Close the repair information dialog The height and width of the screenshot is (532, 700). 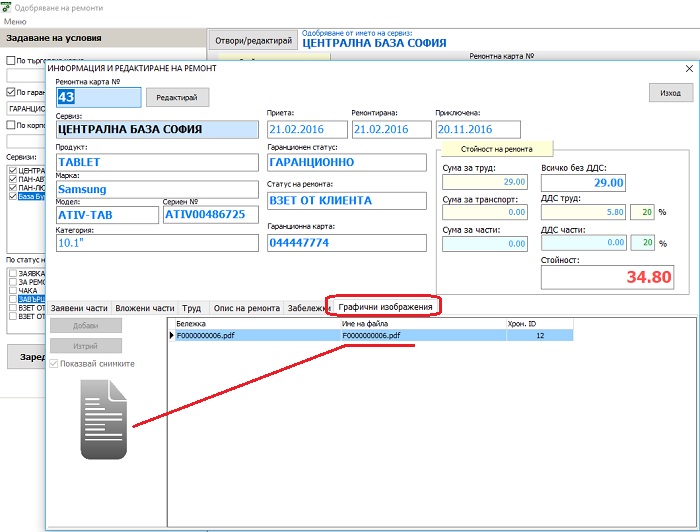(689, 68)
